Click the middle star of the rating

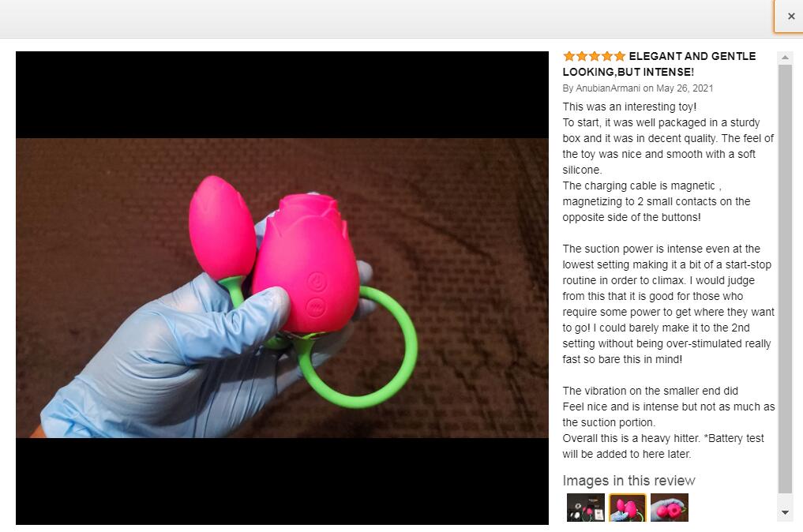pyautogui.click(x=595, y=56)
